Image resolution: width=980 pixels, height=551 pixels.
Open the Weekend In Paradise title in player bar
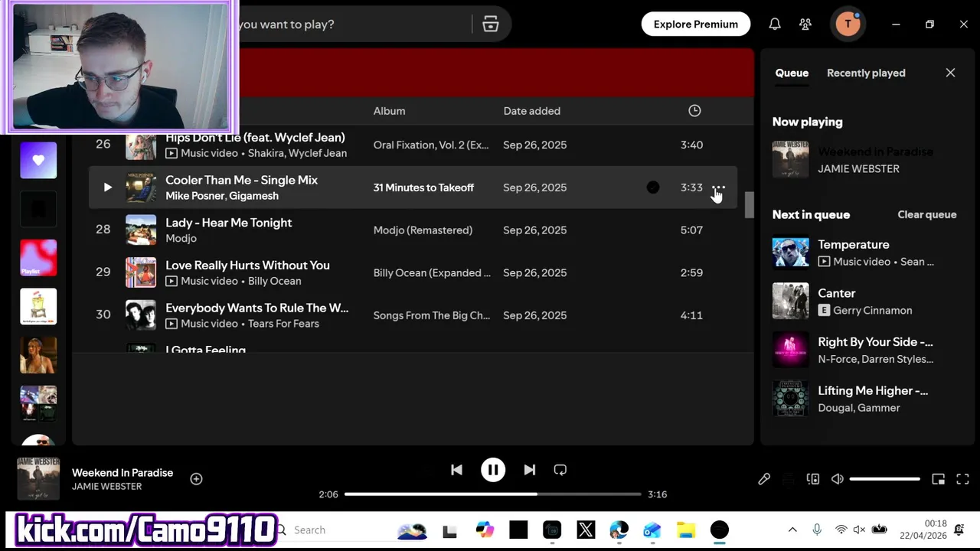tap(122, 473)
